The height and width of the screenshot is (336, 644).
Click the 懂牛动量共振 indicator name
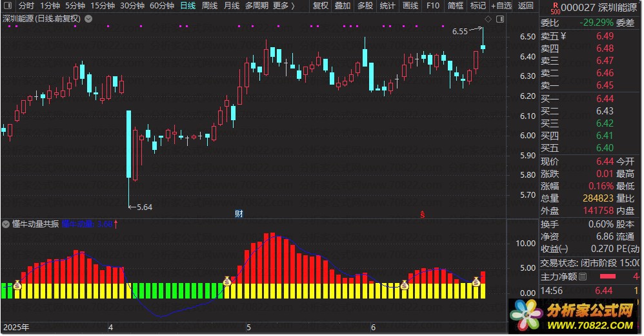pyautogui.click(x=35, y=224)
